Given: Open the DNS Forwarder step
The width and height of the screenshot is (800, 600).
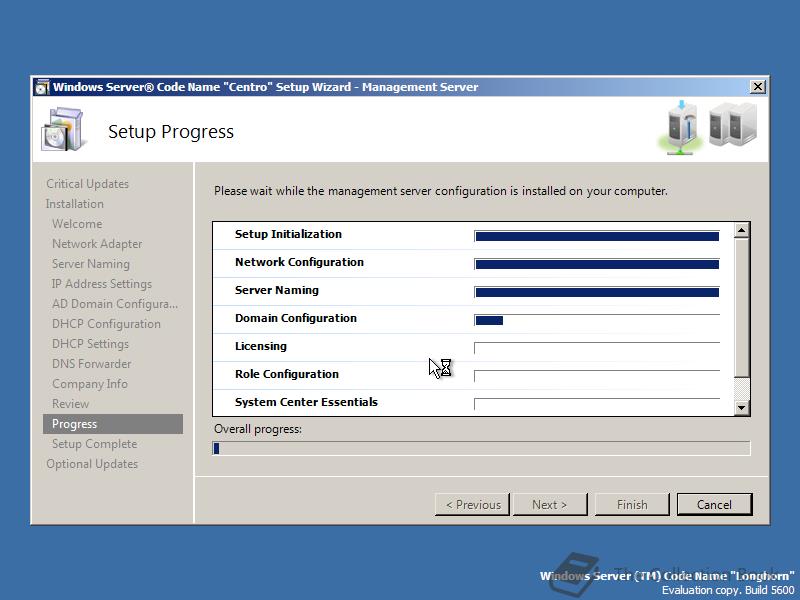Looking at the screenshot, I should click(x=91, y=364).
